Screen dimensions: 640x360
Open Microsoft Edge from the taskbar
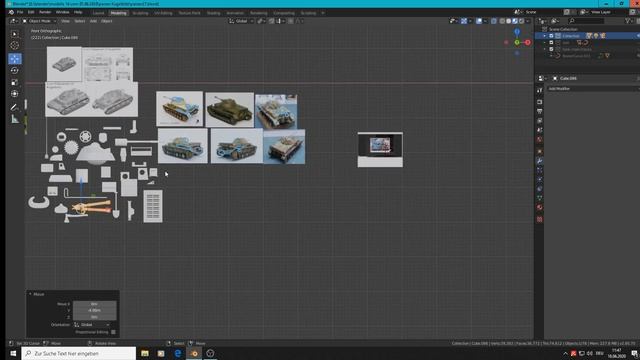(178, 353)
